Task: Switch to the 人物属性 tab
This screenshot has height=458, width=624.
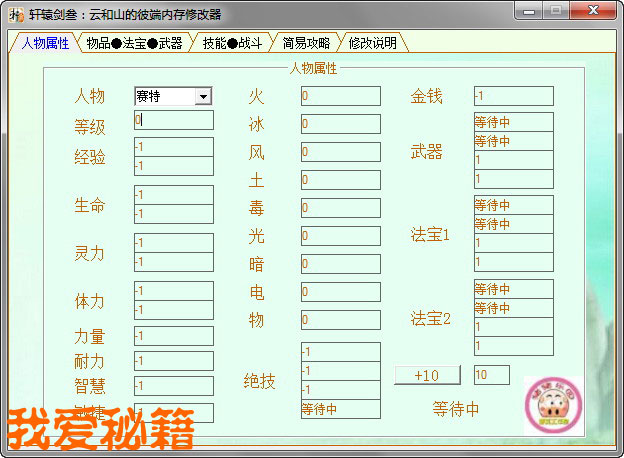Action: click(43, 43)
